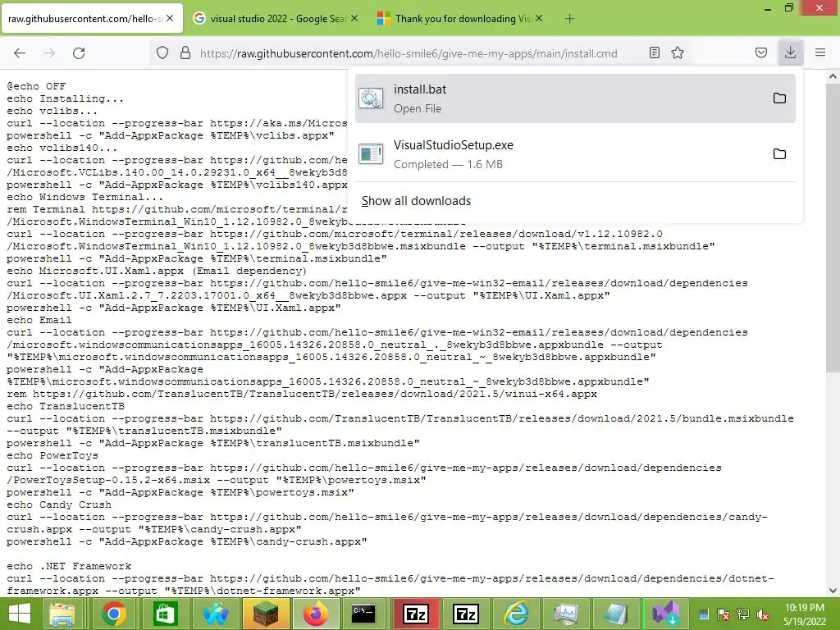Toggle the downloads panel button

[x=790, y=52]
